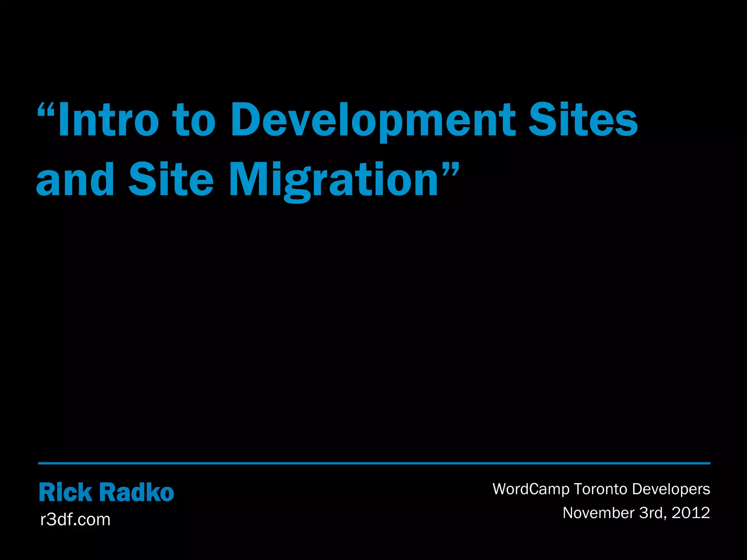Click the Rick Radko author name
The image size is (747, 560).
point(107,493)
